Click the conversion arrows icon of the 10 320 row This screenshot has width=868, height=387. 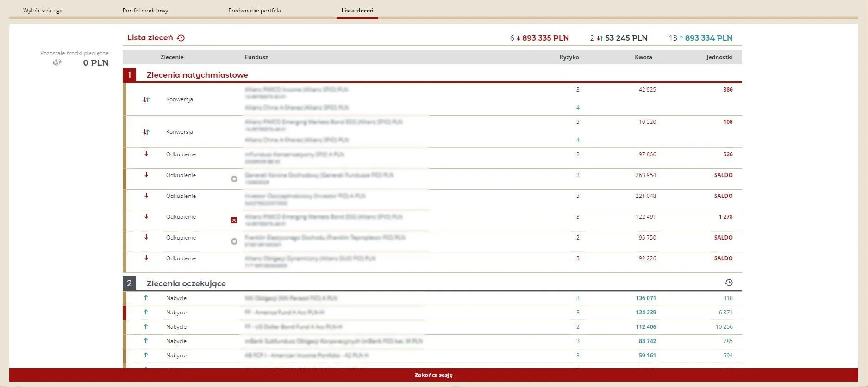(146, 132)
